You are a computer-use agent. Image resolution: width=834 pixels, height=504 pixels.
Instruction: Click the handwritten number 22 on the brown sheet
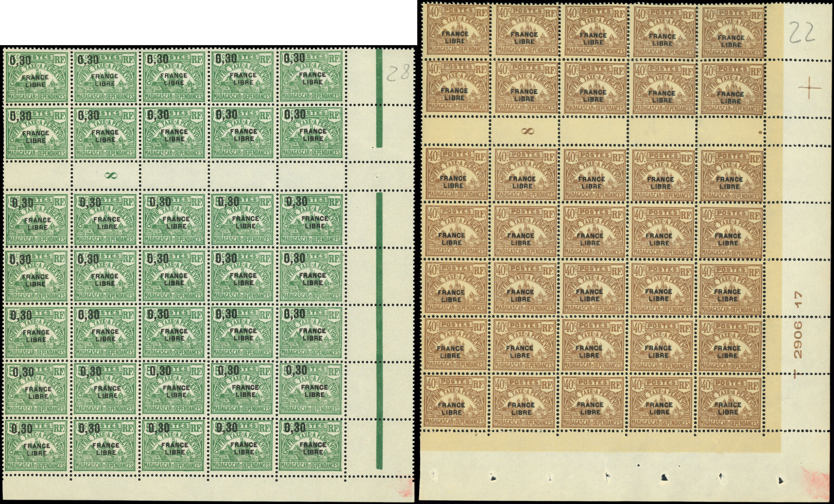coord(803,33)
